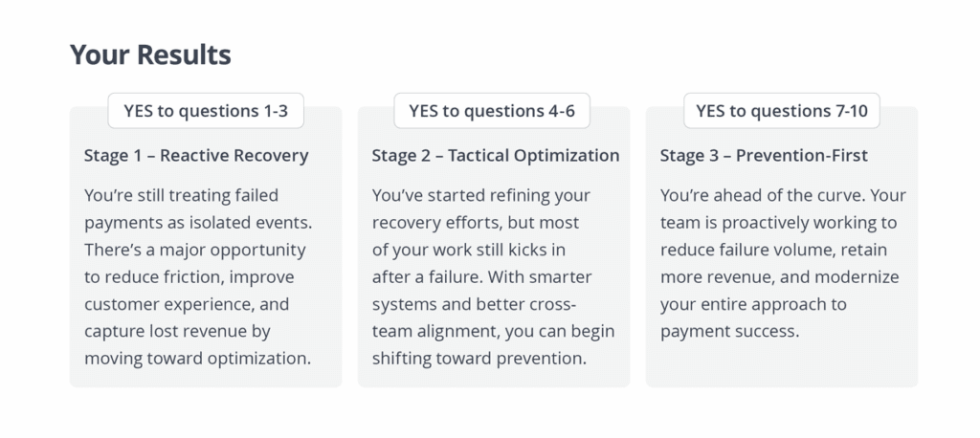Click the Stage 1 description paragraph
Screen dimensions: 980x438
197,276
